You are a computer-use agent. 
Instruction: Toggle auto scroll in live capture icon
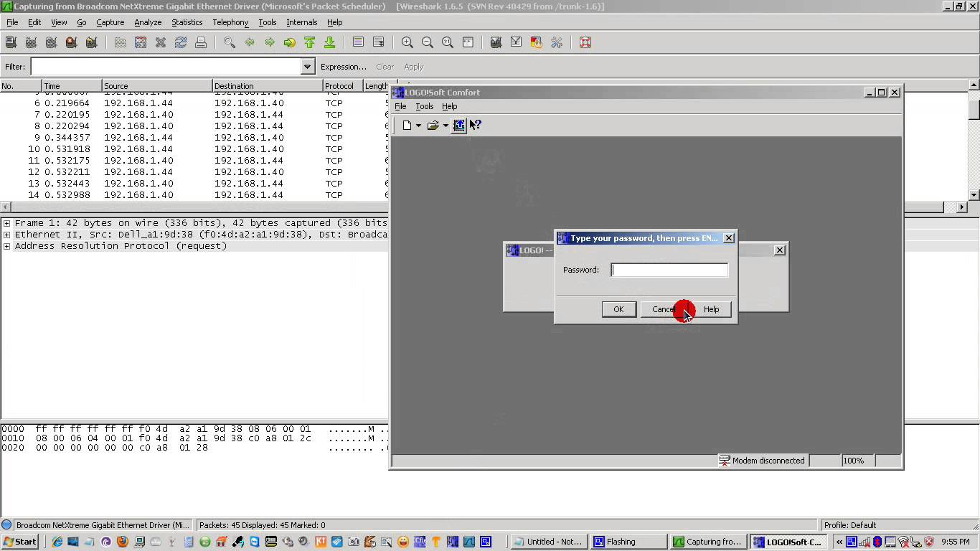coord(378,42)
